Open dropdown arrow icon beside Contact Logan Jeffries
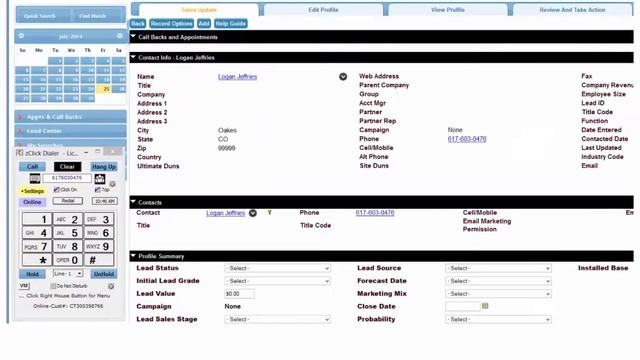The height and width of the screenshot is (360, 640). pos(253,213)
